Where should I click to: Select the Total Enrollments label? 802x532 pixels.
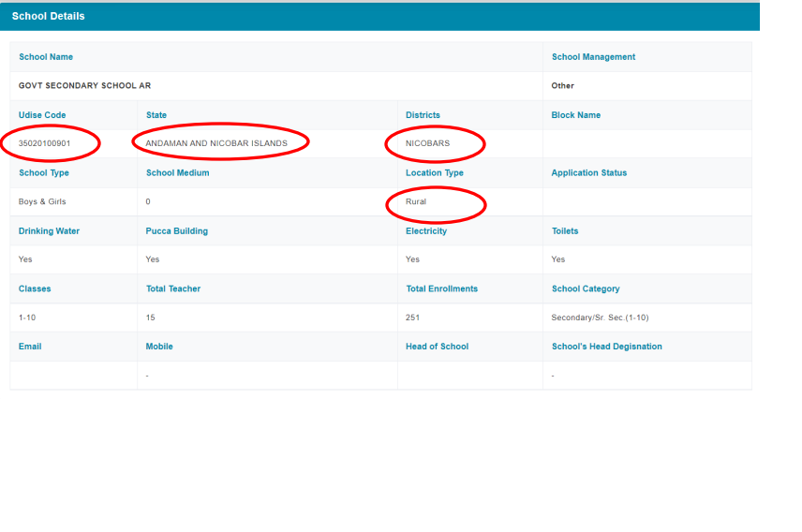[x=441, y=289]
